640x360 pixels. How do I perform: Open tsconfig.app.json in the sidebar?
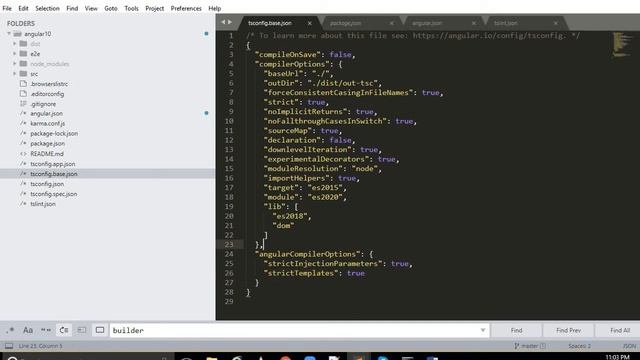[x=53, y=164]
